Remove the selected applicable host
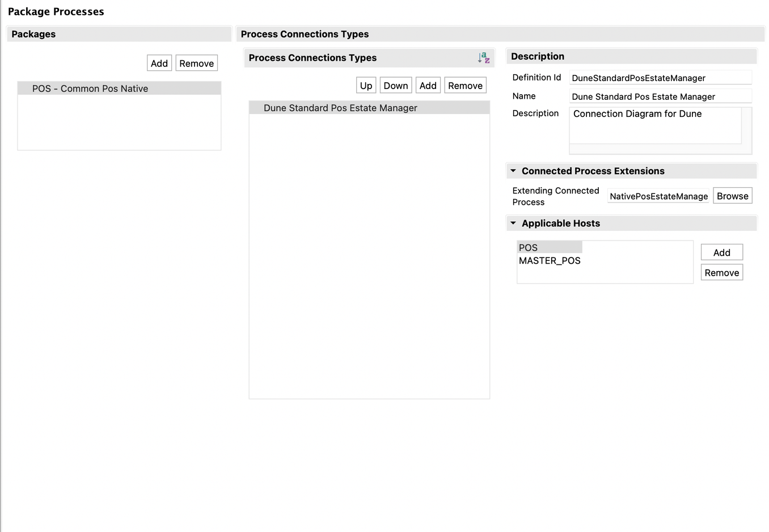Image resolution: width=769 pixels, height=532 pixels. 722,272
